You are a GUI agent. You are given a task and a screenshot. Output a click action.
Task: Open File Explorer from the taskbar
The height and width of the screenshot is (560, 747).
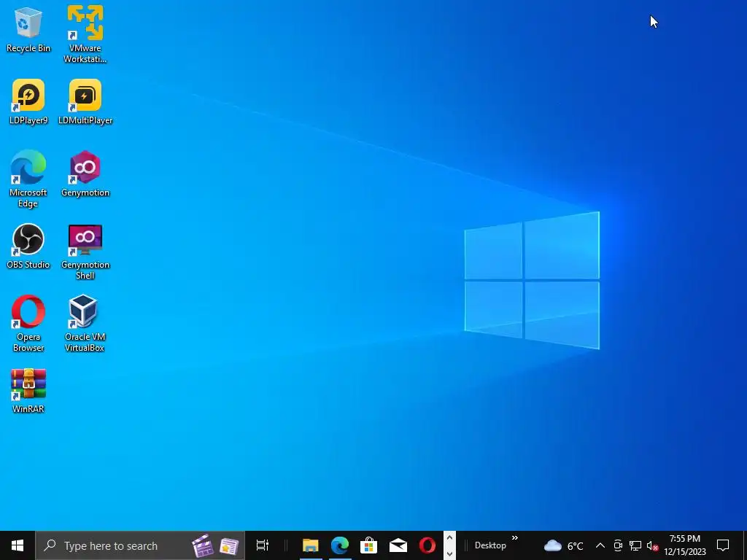311,545
